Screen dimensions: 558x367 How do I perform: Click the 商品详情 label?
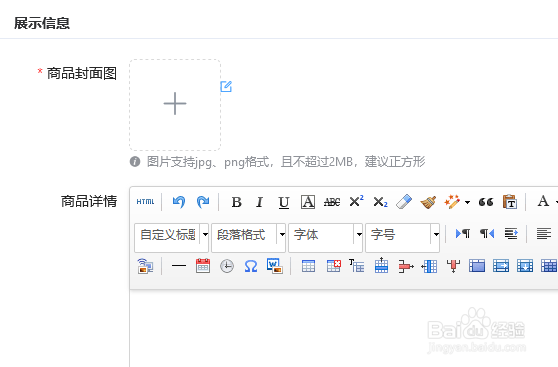click(x=89, y=201)
